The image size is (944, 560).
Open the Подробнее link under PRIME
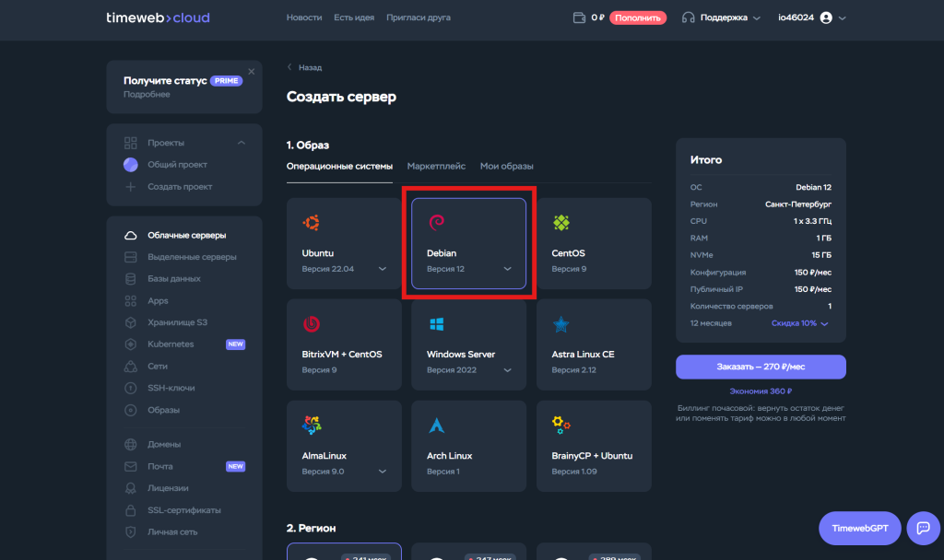pyautogui.click(x=147, y=95)
